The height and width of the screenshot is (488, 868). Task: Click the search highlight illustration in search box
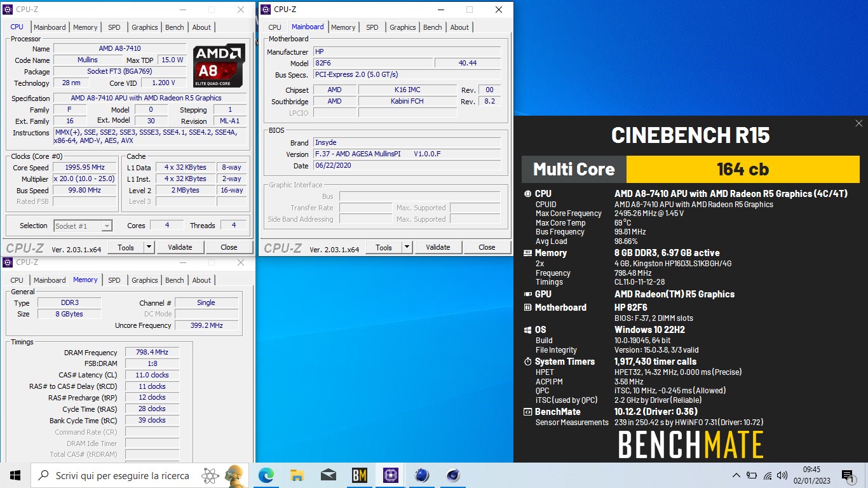coord(223,475)
